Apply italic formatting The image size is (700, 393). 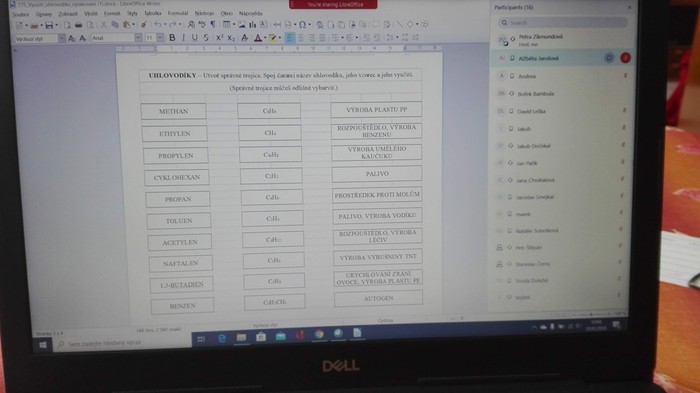(x=183, y=38)
